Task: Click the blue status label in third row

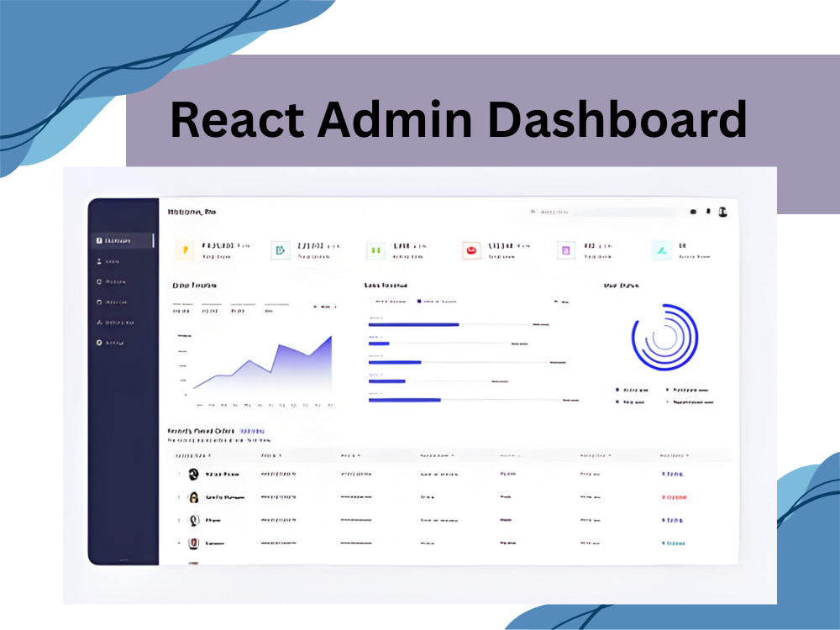Action: [x=672, y=520]
